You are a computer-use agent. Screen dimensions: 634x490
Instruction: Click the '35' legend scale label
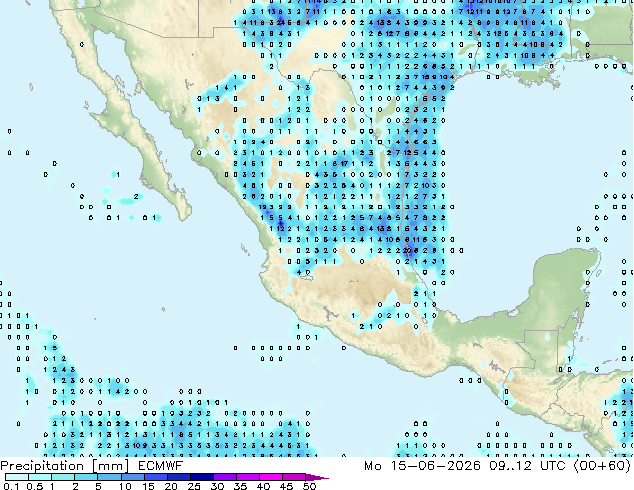[x=240, y=486]
